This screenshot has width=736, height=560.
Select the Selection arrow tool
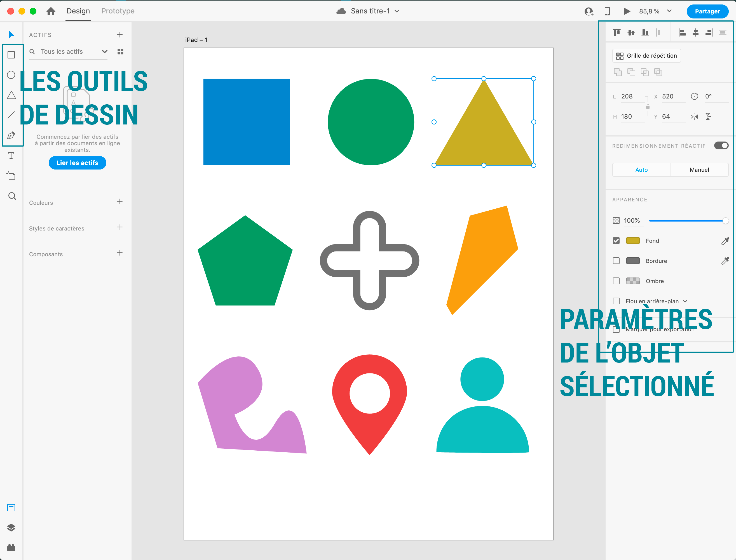(11, 35)
